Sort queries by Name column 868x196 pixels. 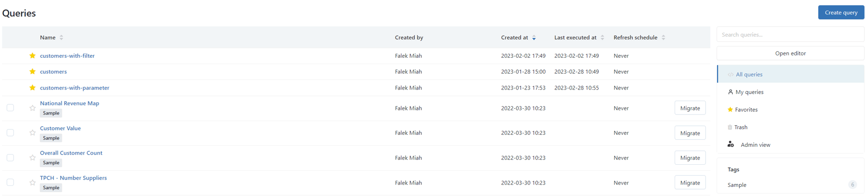[x=61, y=38]
